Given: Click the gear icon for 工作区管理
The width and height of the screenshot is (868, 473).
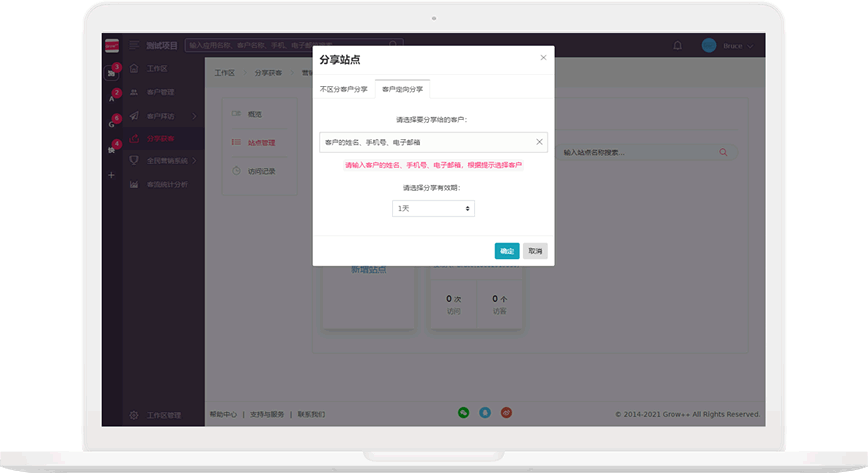Looking at the screenshot, I should [134, 414].
